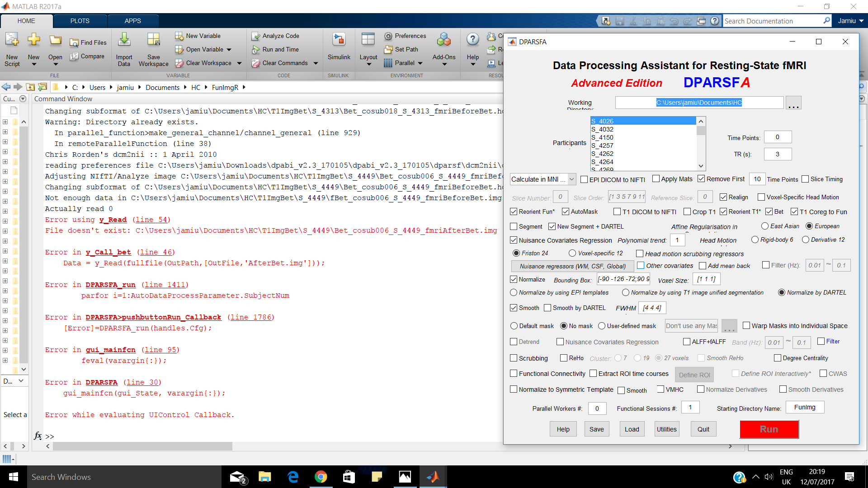The image size is (868, 488).
Task: Click the MATLAB taskbar icon
Action: pyautogui.click(x=433, y=477)
